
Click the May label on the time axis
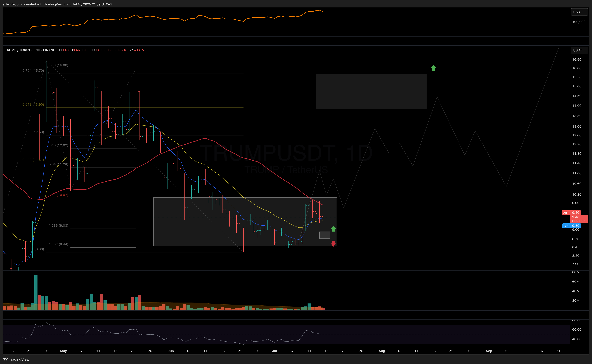click(64, 351)
